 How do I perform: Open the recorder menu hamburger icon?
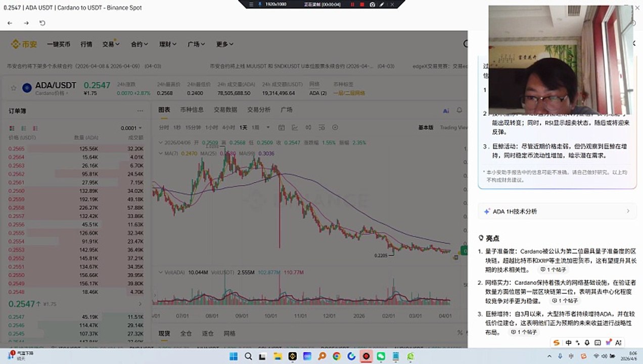pyautogui.click(x=251, y=4)
